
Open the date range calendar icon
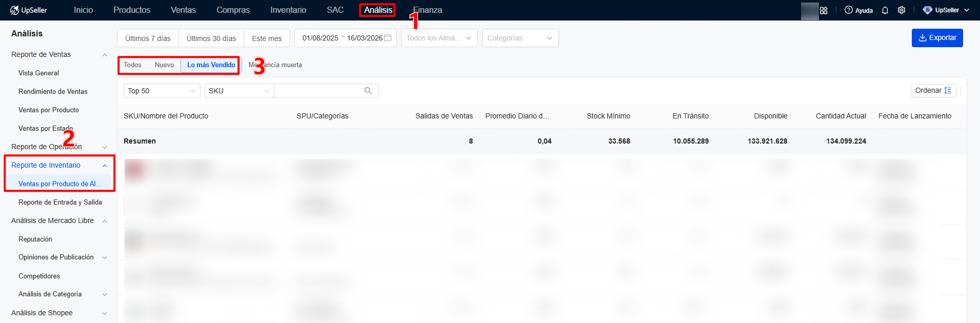pyautogui.click(x=388, y=38)
